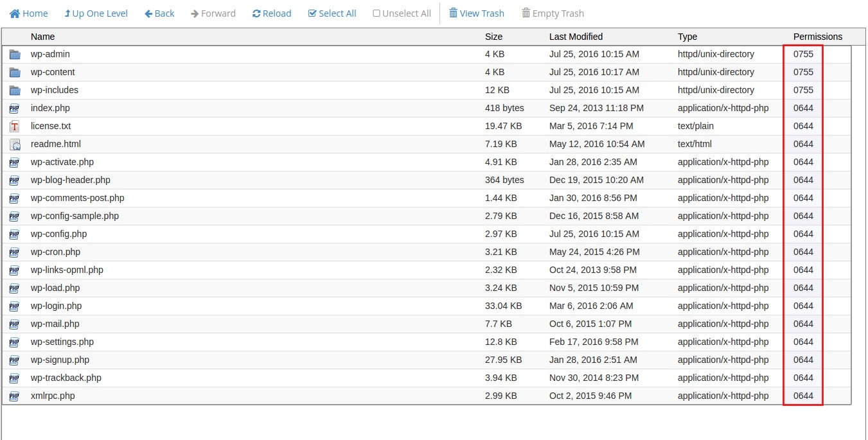Sort by Last Modified column header

click(x=576, y=37)
